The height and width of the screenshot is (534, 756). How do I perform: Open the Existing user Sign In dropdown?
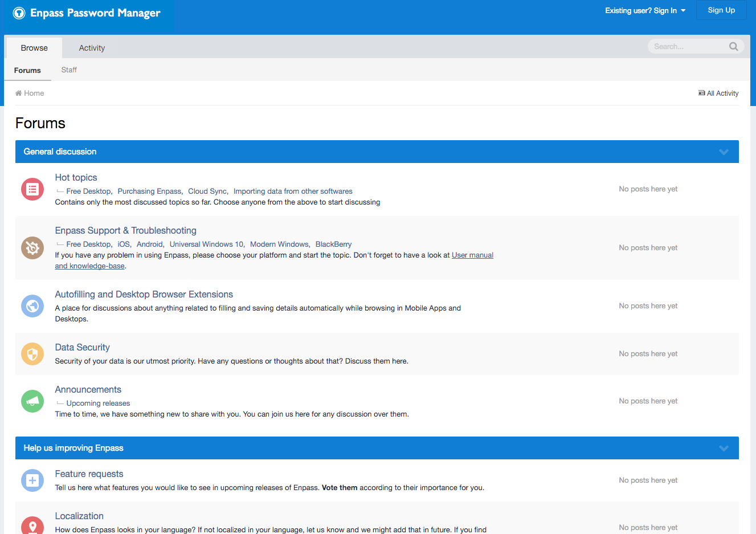(645, 10)
